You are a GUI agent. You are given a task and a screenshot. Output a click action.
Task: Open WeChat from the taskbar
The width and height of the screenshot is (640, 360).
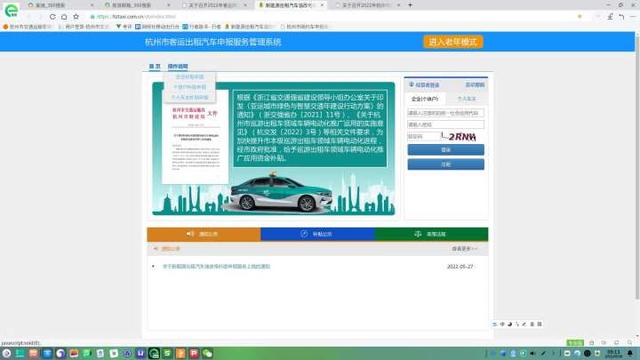tap(207, 353)
